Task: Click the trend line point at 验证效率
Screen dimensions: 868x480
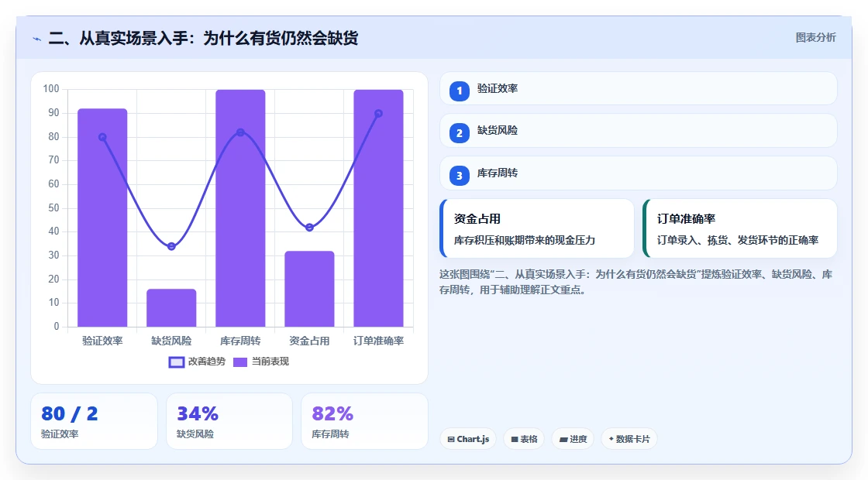Action: click(102, 137)
